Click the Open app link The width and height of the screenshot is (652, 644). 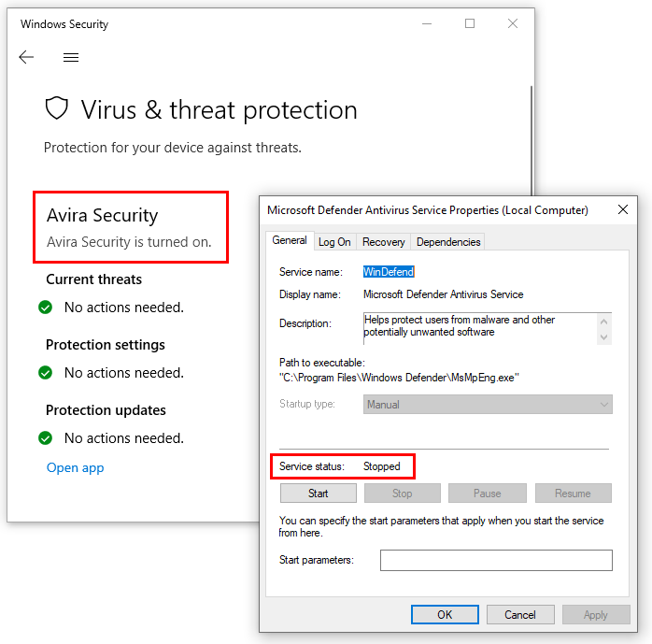tap(76, 467)
